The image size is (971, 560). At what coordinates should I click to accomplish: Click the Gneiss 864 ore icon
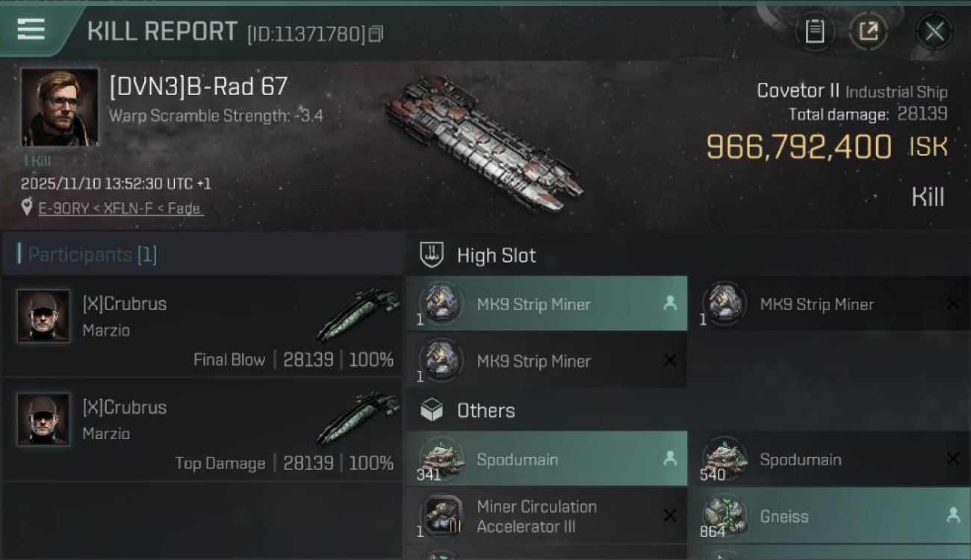point(724,515)
